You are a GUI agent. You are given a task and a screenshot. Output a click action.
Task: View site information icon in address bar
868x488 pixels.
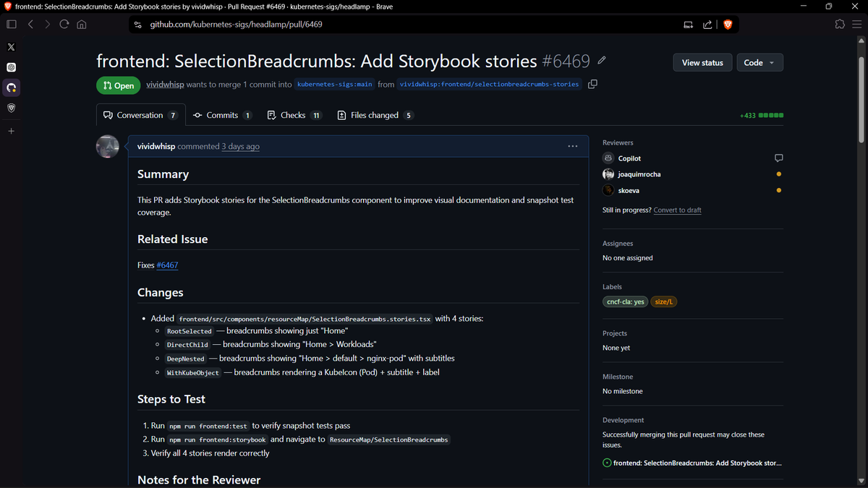point(137,25)
